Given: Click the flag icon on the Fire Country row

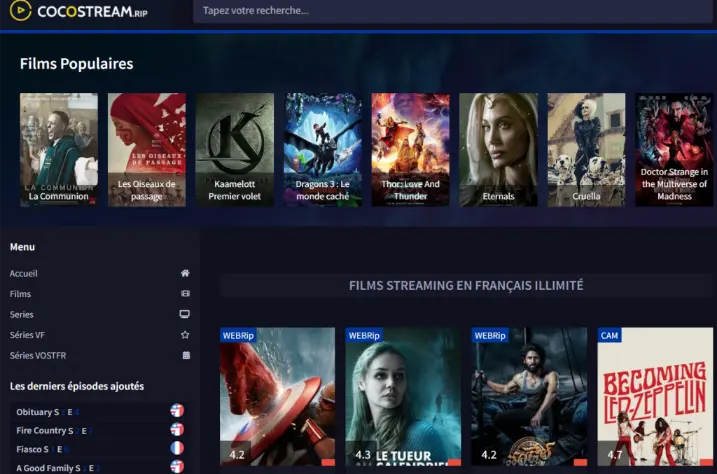Looking at the screenshot, I should (177, 429).
